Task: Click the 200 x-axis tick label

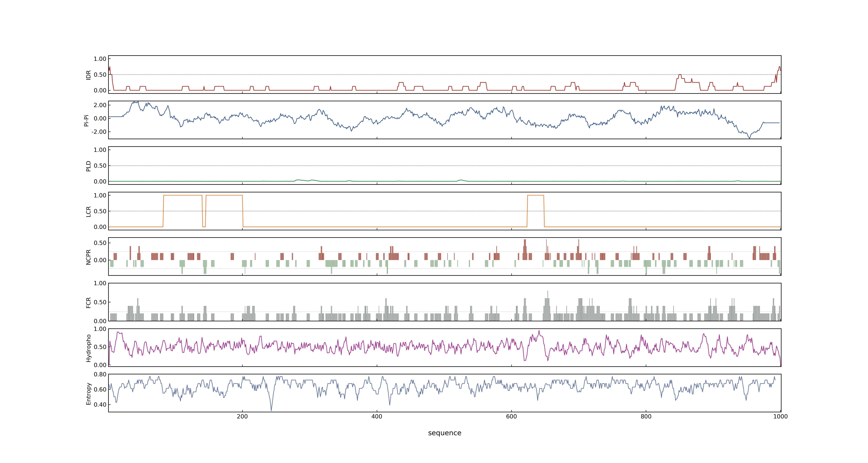Action: coord(242,416)
